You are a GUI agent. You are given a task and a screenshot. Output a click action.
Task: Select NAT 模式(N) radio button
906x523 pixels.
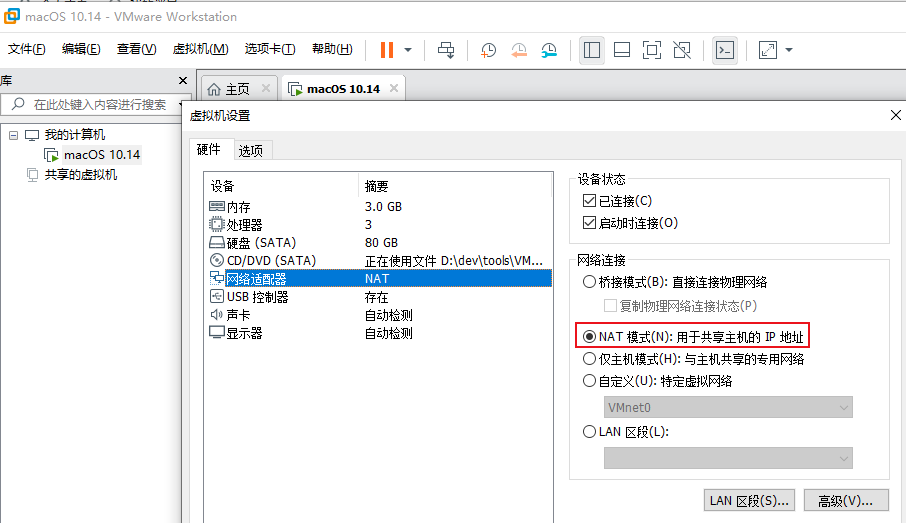[589, 336]
